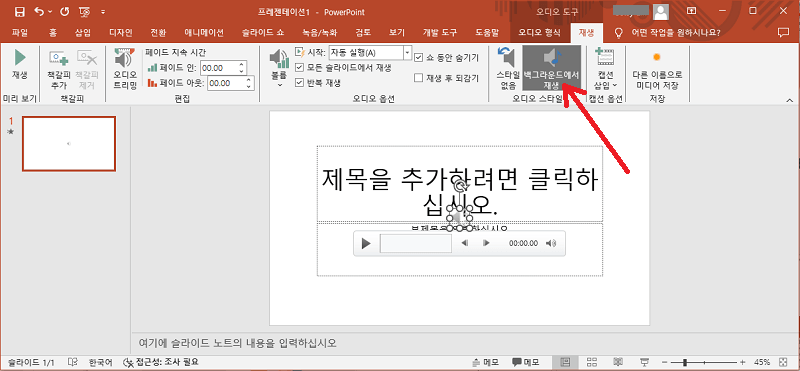
Task: Open the undo history dropdown arrow
Action: tap(50, 11)
